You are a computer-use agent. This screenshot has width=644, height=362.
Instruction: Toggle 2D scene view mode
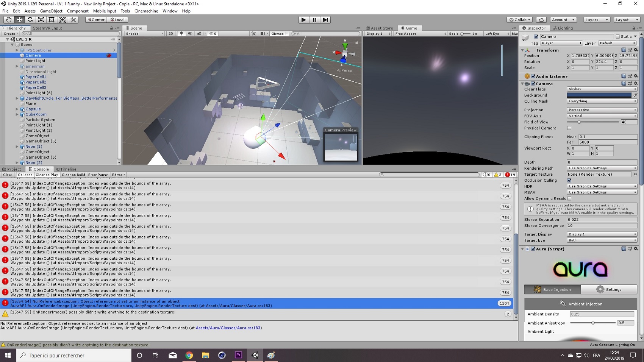point(170,34)
